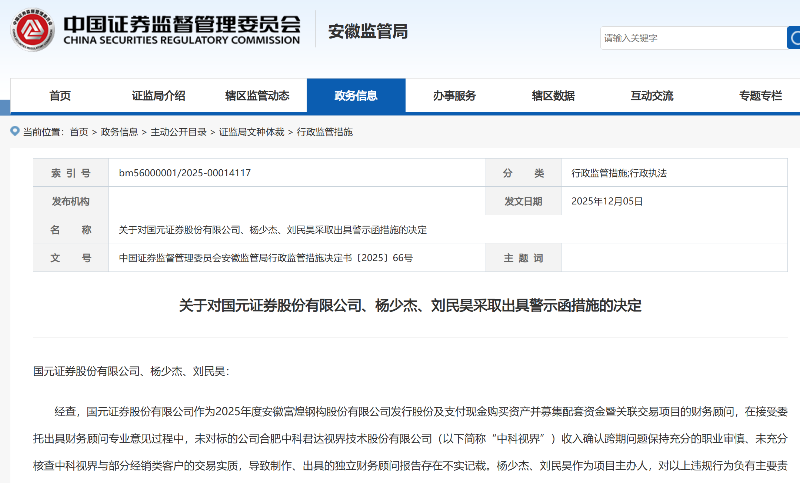Select index number bm56000001/2025-00014117
The image size is (800, 483).
(x=185, y=173)
